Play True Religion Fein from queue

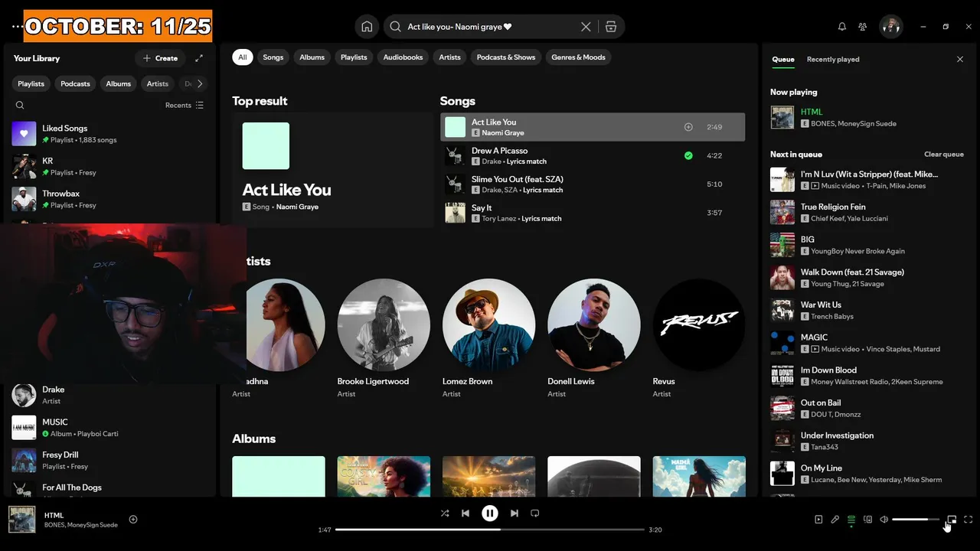868,212
